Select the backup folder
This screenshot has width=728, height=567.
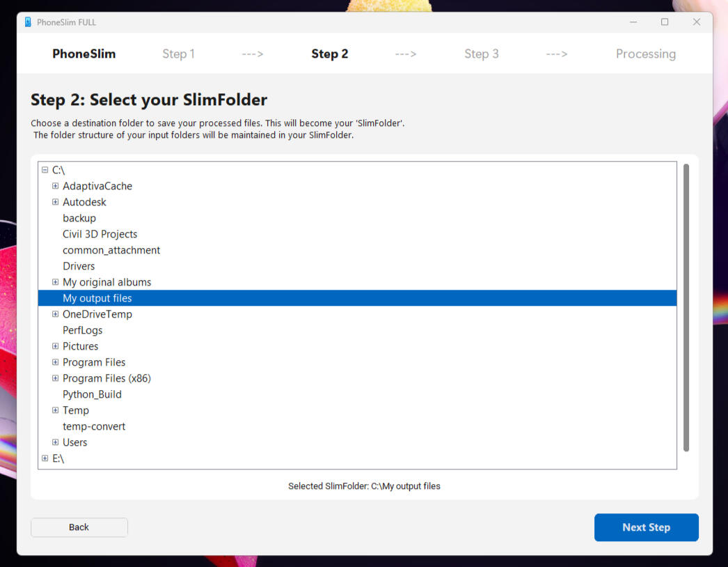point(79,218)
